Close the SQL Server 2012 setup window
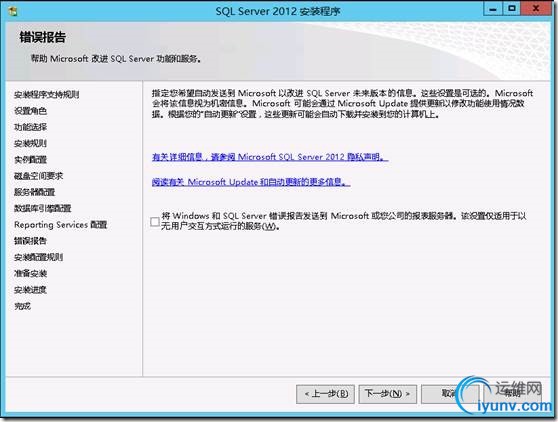The image size is (558, 422). (x=536, y=9)
